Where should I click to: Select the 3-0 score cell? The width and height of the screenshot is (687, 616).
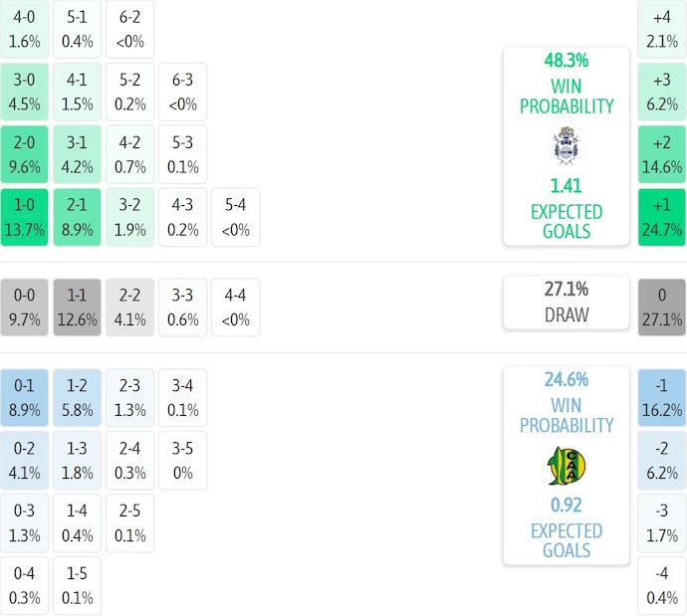click(x=25, y=92)
